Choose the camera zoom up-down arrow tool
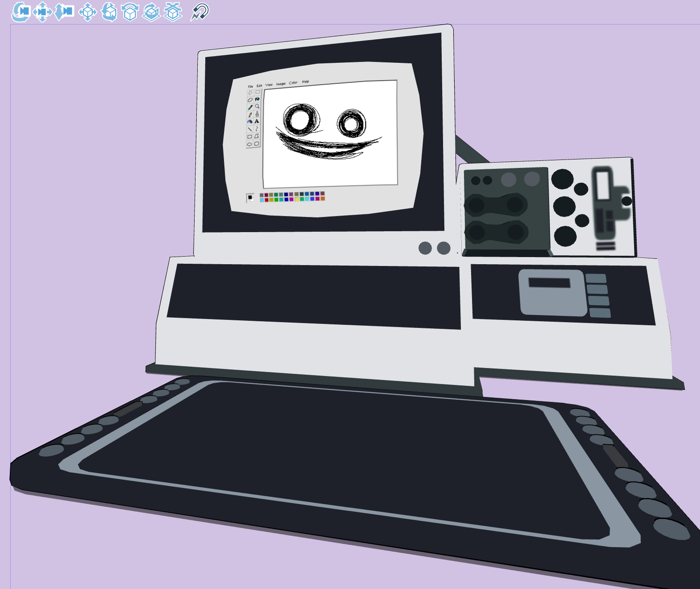Screen dimensions: 700x589 click(x=64, y=12)
